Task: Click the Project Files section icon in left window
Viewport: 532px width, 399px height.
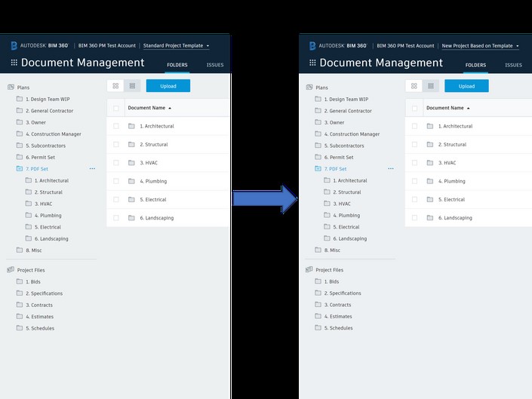Action: [11, 269]
